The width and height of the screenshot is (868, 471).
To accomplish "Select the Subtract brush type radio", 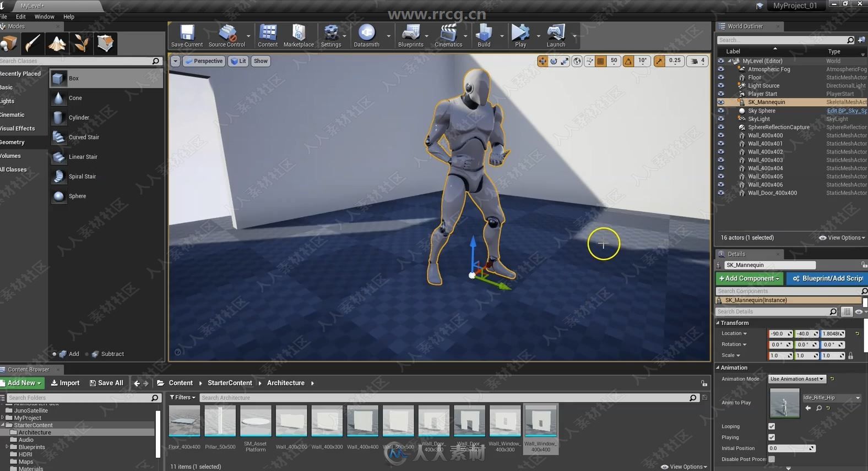I will coord(86,354).
